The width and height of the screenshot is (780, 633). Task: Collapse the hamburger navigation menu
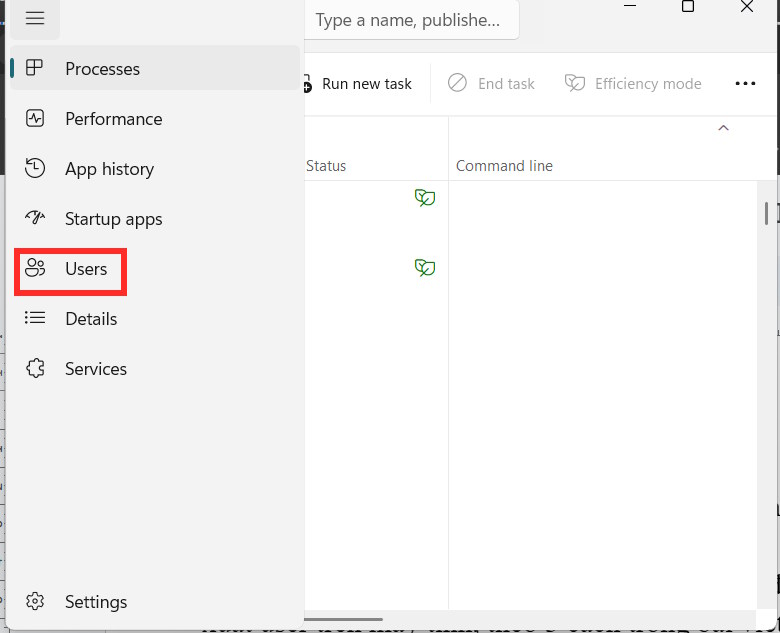pos(35,18)
